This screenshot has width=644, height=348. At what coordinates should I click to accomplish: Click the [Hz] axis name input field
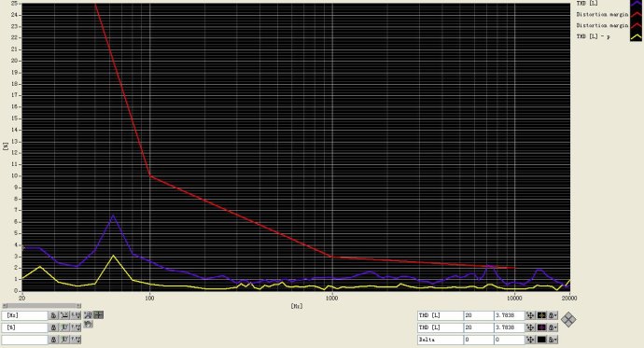25,315
